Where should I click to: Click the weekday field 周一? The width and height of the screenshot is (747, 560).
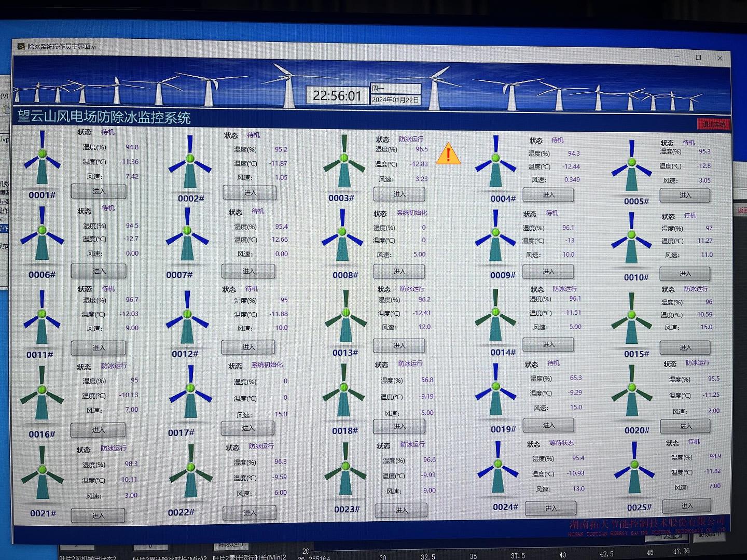[395, 89]
